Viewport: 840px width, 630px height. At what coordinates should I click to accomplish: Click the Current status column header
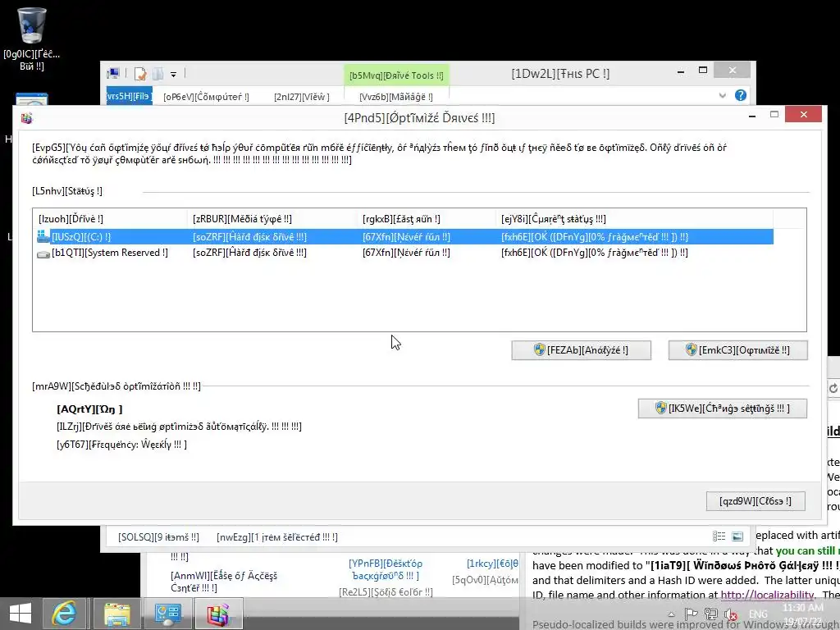pyautogui.click(x=633, y=218)
